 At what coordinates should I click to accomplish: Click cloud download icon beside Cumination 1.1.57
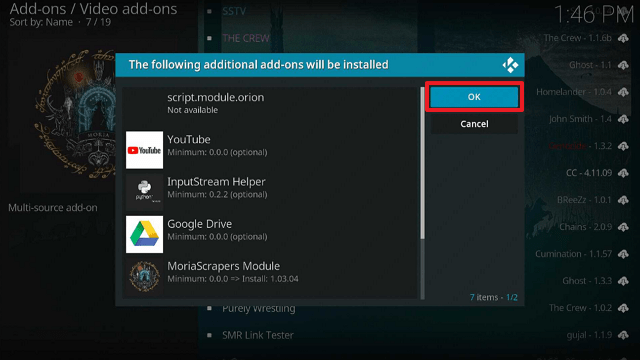(x=623, y=254)
